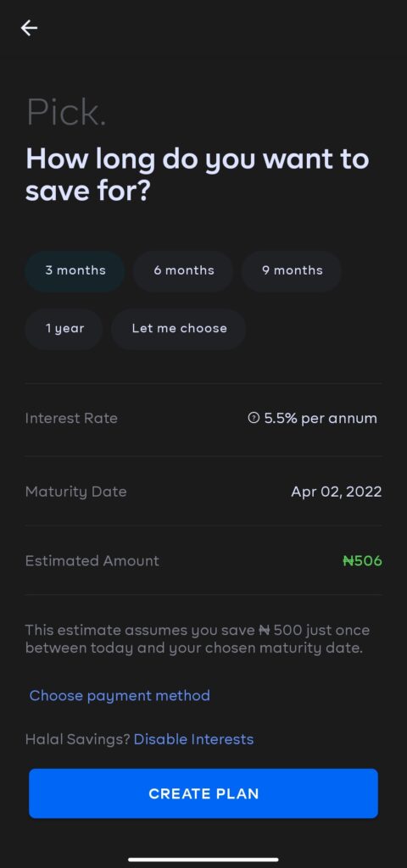
Task: Tap the CREATE PLAN button
Action: (x=203, y=793)
